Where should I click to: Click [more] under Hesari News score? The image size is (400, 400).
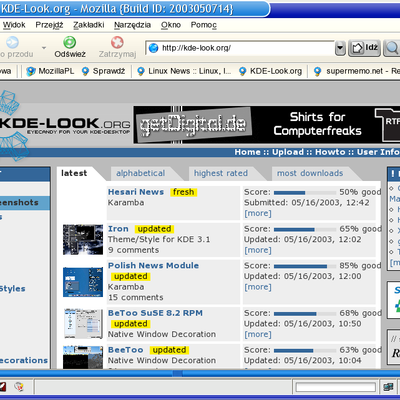258,213
